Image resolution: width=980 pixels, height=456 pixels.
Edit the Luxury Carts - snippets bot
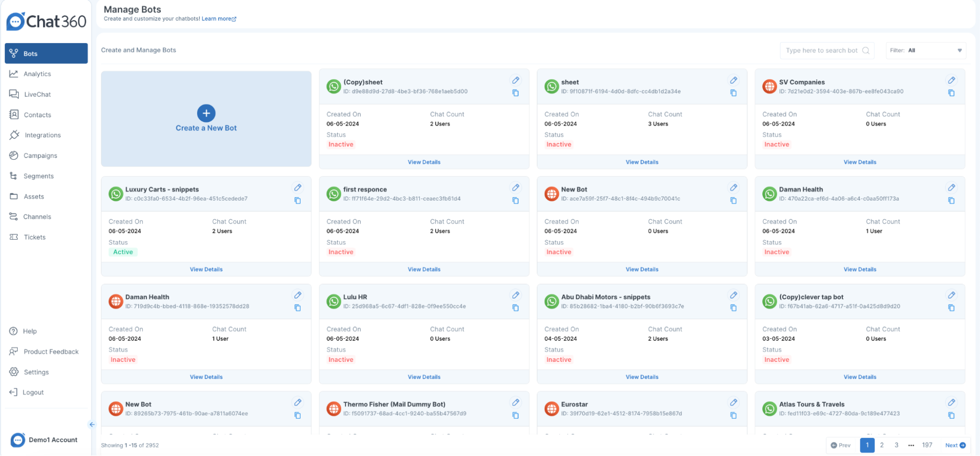point(298,188)
